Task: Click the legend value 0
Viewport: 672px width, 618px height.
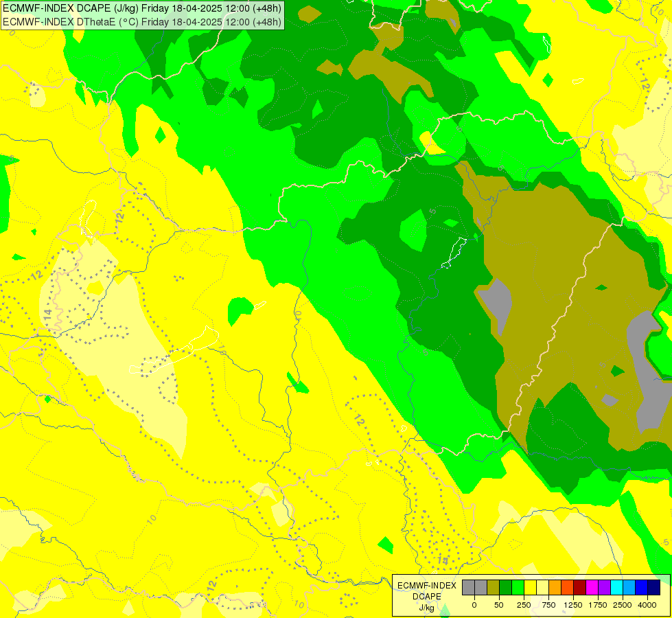Action: [474, 605]
